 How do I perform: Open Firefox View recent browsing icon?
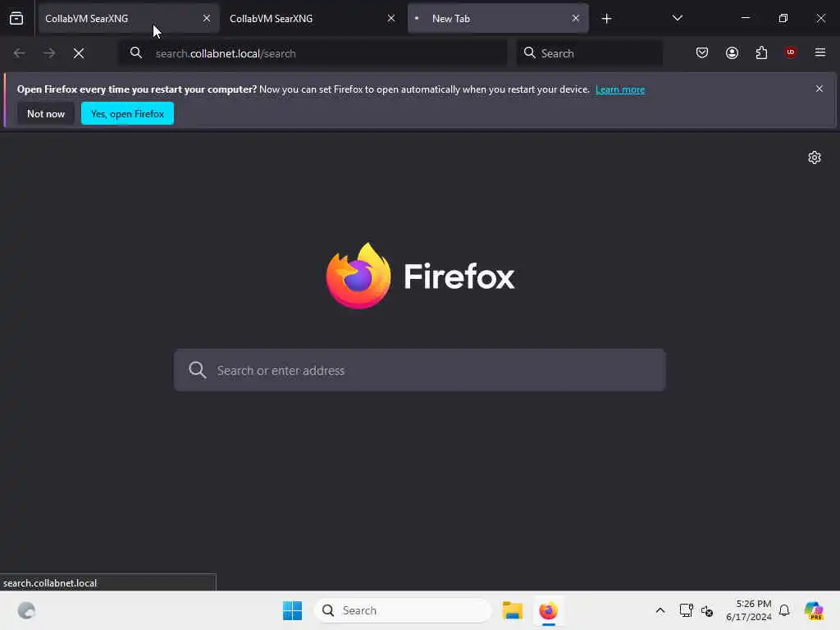coord(16,18)
